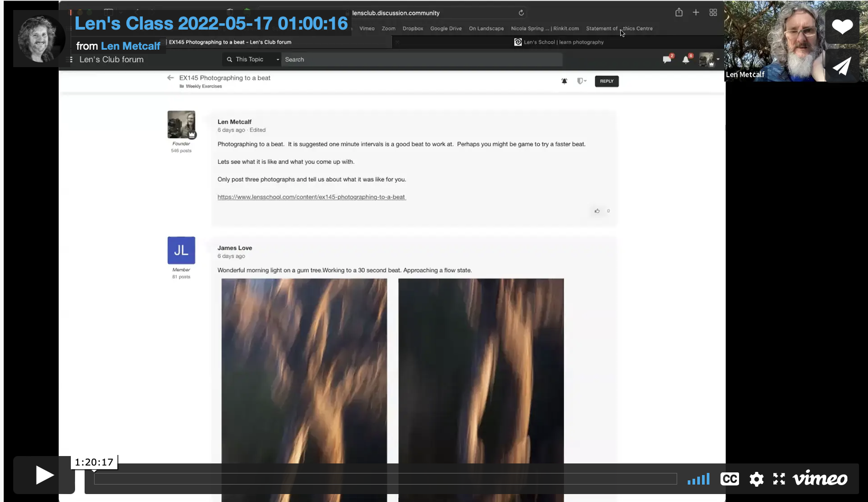Click the REPLY button
This screenshot has height=502, width=868.
click(x=607, y=81)
